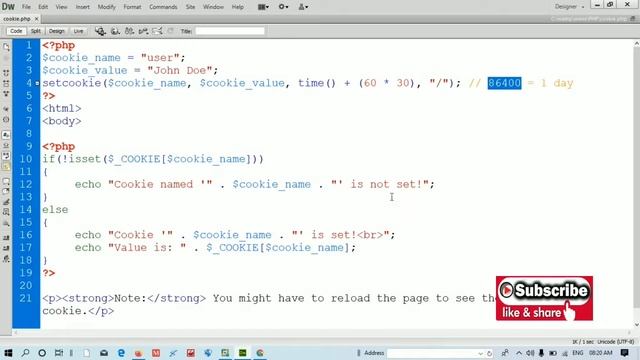Click the "else" keyword on line 14

point(55,210)
